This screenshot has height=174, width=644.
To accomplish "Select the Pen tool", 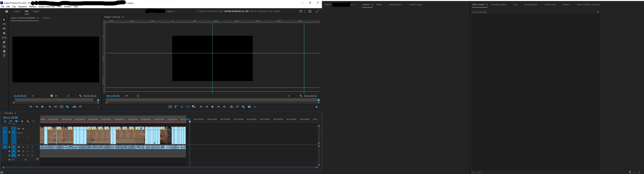I will [x=4, y=42].
